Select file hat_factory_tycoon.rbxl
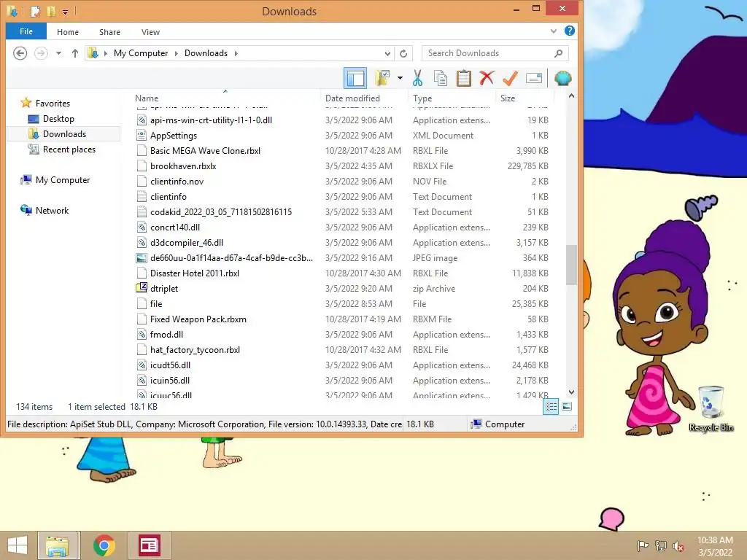This screenshot has height=560, width=747. [195, 350]
